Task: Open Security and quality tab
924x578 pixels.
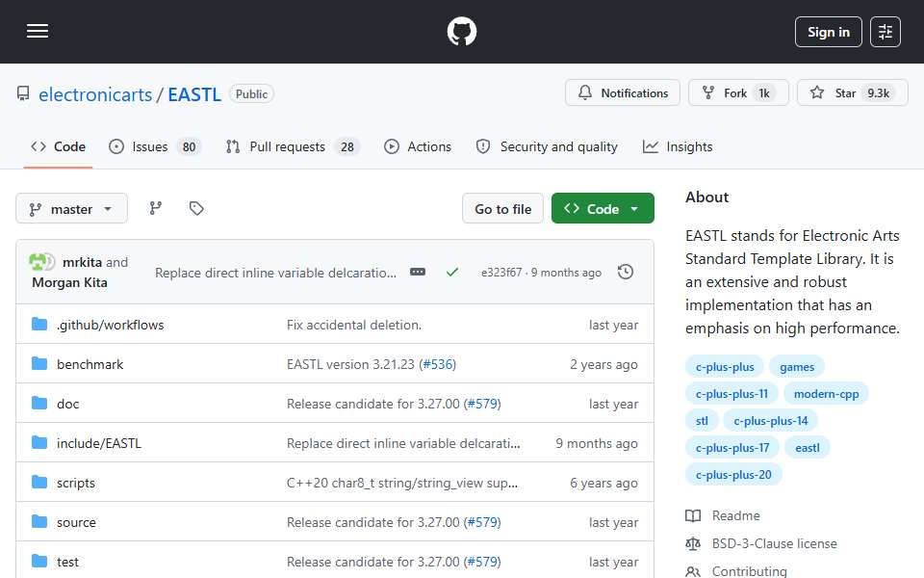Action: click(547, 146)
